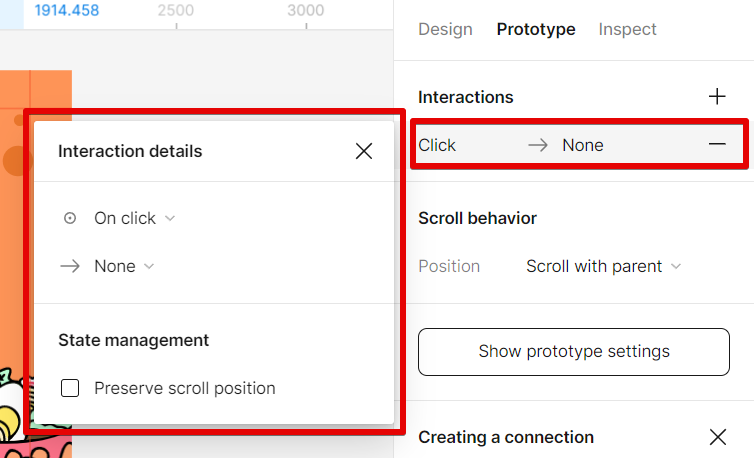Close the Interaction details popup
Viewport: 754px width, 458px height.
364,151
